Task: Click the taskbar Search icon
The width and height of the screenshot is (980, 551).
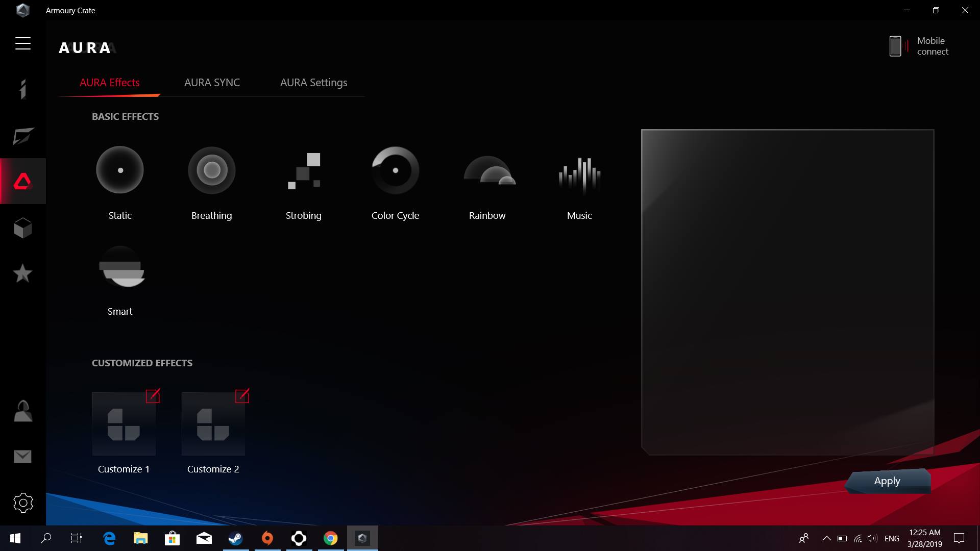Action: (46, 538)
